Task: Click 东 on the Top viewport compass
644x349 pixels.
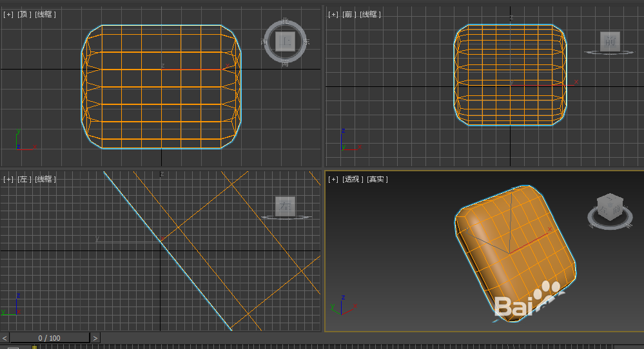Action: click(306, 42)
